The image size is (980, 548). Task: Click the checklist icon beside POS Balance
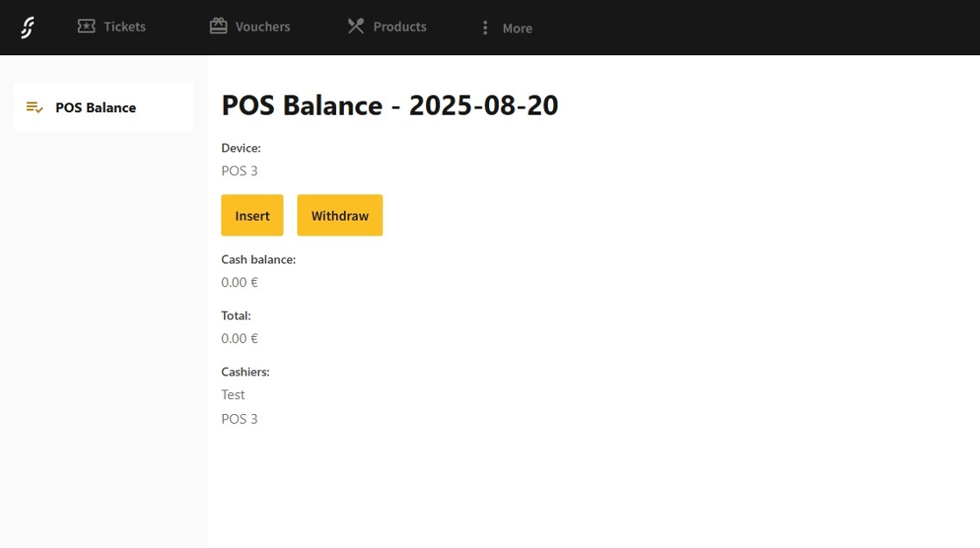coord(35,108)
